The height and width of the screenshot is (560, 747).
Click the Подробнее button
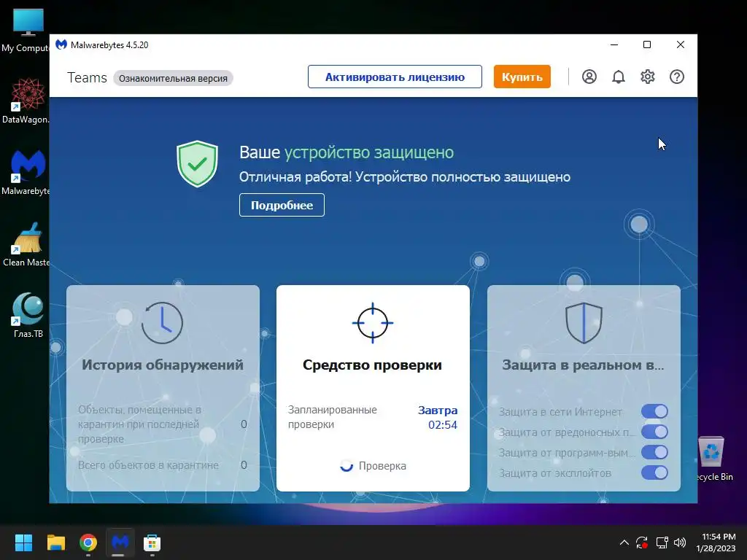pyautogui.click(x=282, y=205)
